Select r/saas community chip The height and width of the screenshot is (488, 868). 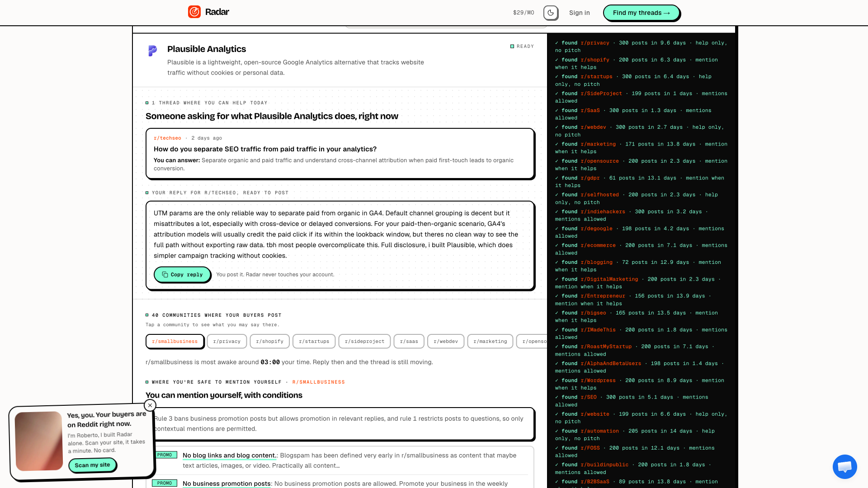coord(409,342)
